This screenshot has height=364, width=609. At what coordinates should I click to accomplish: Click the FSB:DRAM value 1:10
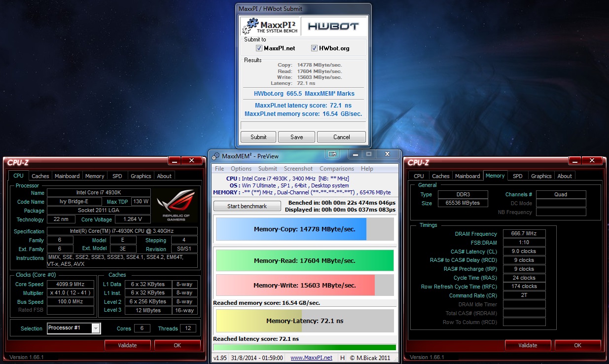(524, 243)
